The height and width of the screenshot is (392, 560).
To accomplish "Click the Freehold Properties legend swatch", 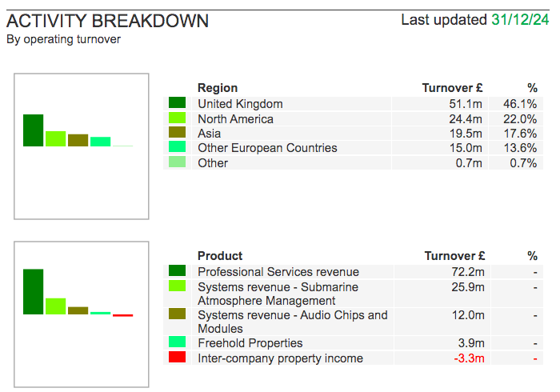I will tap(177, 342).
